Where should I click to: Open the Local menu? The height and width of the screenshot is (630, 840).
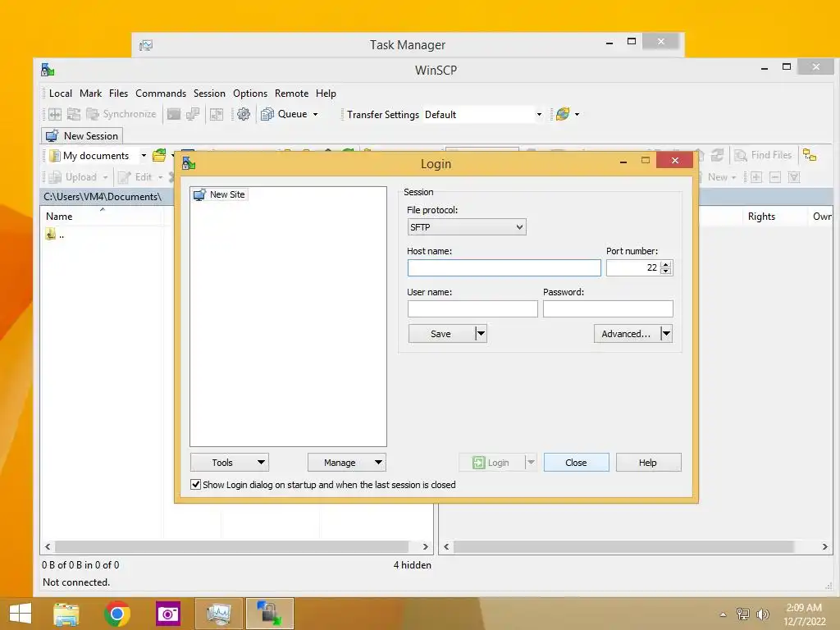61,94
